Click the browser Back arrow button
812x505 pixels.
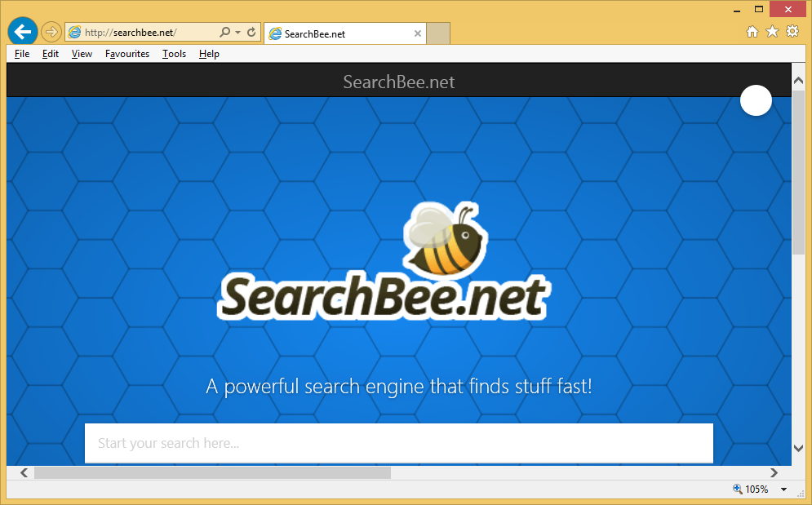(23, 32)
